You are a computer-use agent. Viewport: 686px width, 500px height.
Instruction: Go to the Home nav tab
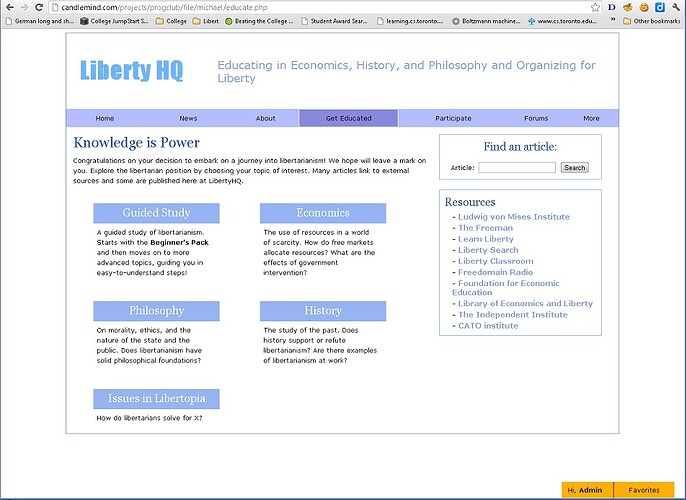click(105, 119)
